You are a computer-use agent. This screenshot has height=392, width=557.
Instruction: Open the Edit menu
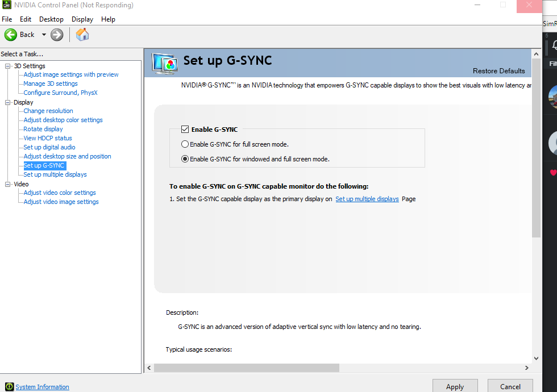(25, 19)
